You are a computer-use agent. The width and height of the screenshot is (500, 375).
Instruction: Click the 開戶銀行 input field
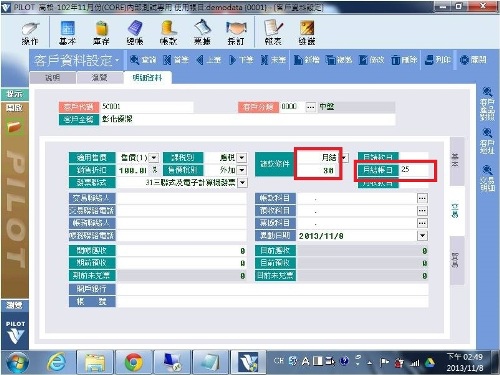[272, 289]
